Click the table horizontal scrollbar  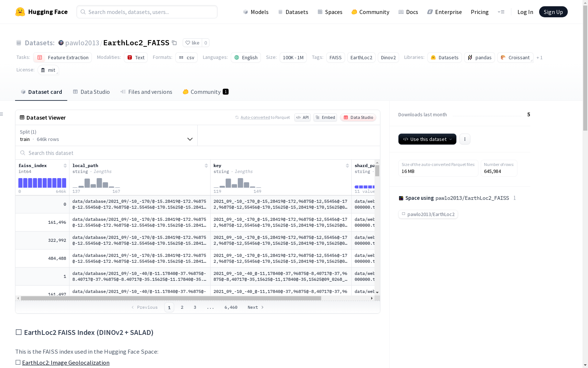(x=171, y=298)
